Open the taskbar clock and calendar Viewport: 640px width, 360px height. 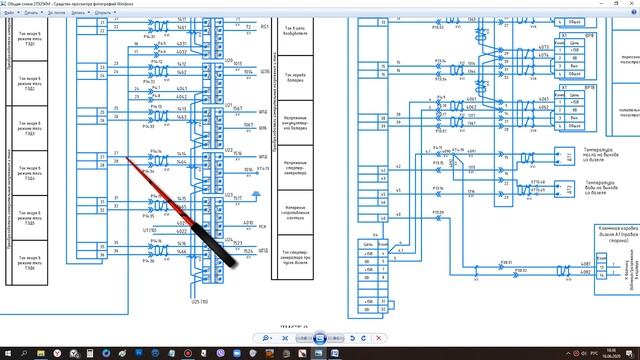[611, 353]
